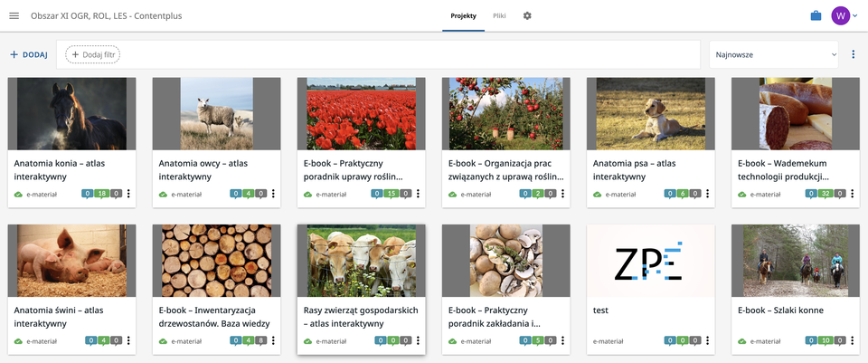Viewport: 868px width, 363px height.
Task: Open three-dot menu on Anatomia psa card
Action: 707,194
